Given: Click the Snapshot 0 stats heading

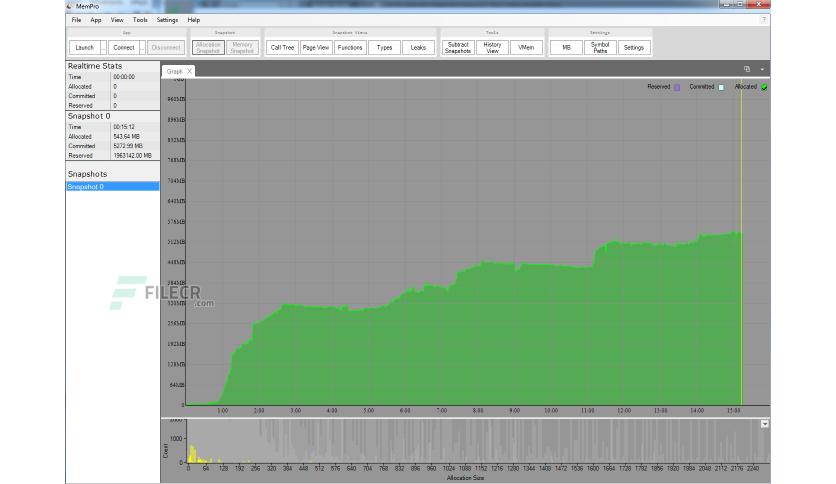Looking at the screenshot, I should point(89,116).
